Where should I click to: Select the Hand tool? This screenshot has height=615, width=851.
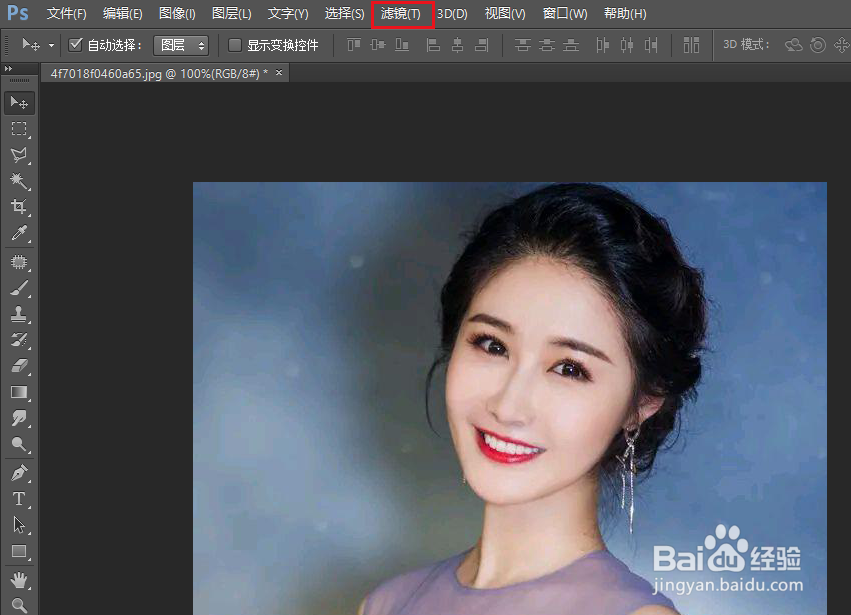point(20,580)
